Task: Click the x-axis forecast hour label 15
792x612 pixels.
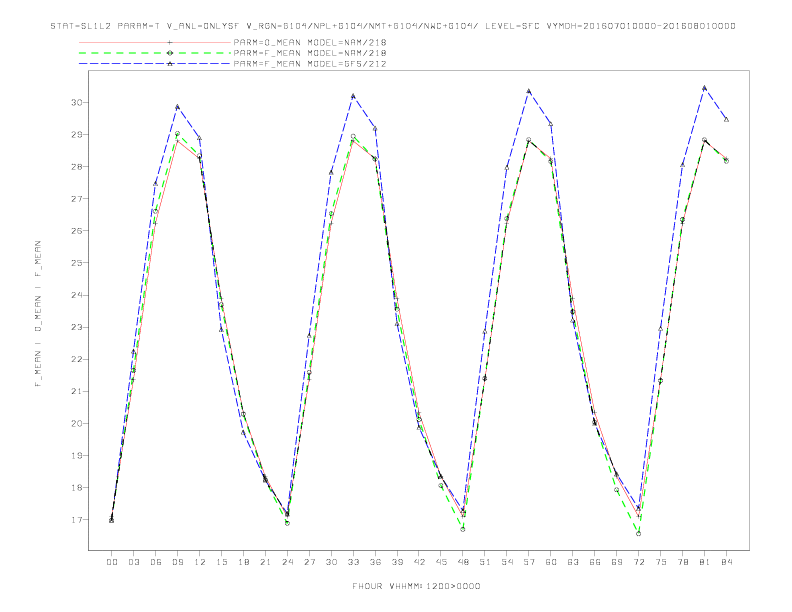Action: coord(221,562)
